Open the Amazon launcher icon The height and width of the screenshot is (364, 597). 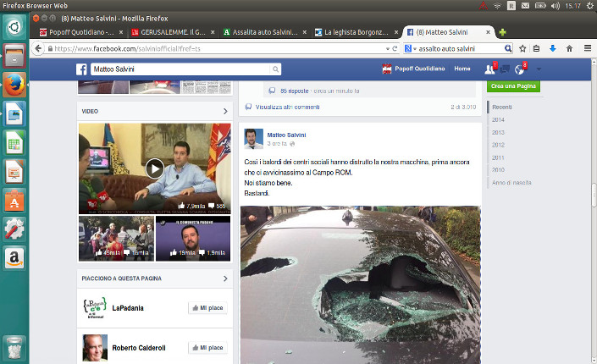(x=14, y=258)
